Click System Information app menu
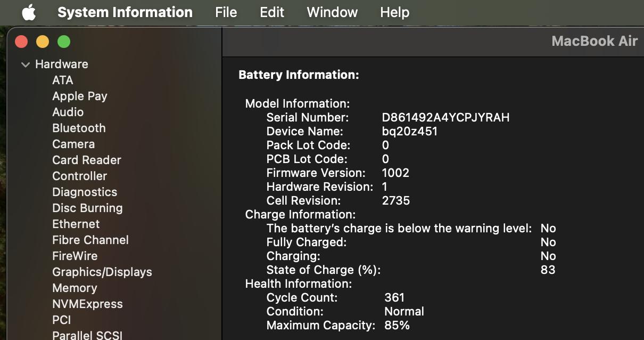The height and width of the screenshot is (340, 644). point(125,12)
